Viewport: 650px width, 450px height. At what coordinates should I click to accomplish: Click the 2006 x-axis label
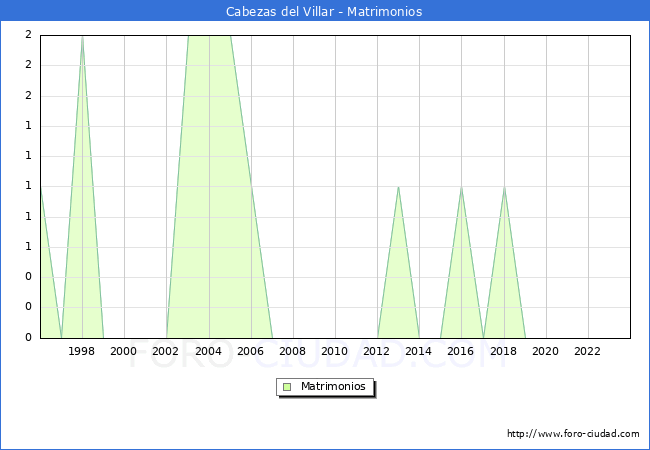coord(250,351)
